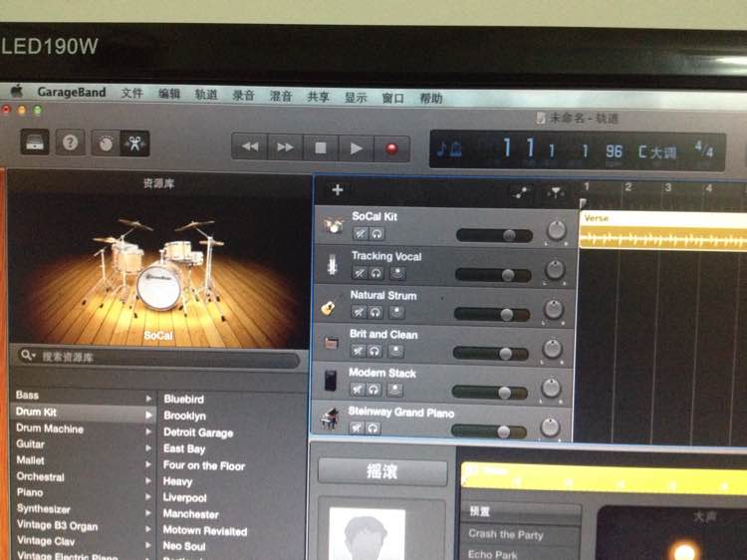Open the 文件 menu
This screenshot has height=560, width=747.
click(131, 93)
